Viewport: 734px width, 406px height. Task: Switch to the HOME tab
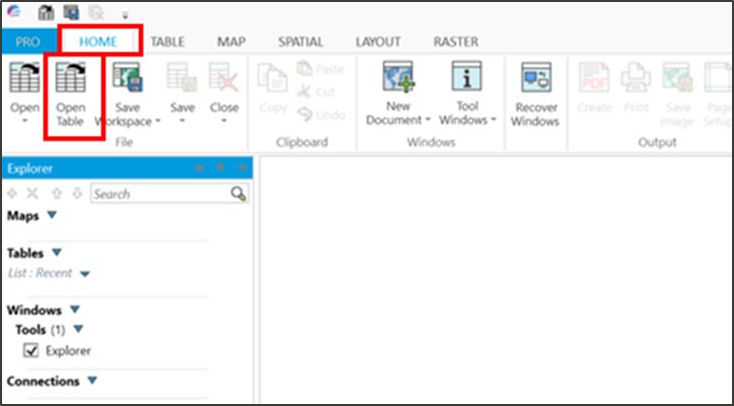point(98,42)
